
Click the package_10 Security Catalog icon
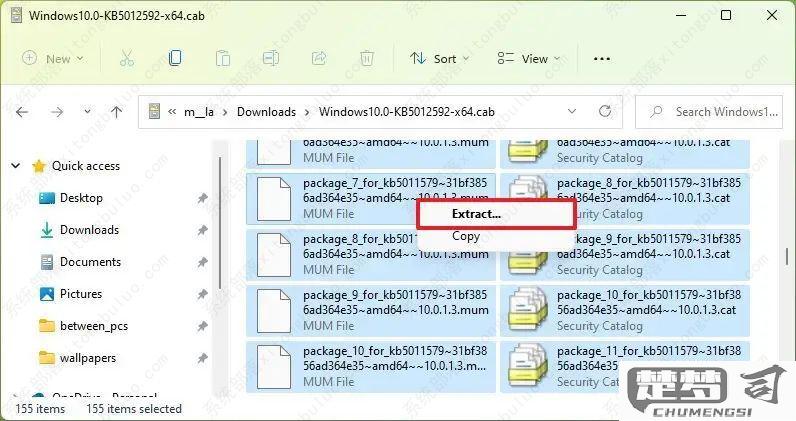coord(528,310)
